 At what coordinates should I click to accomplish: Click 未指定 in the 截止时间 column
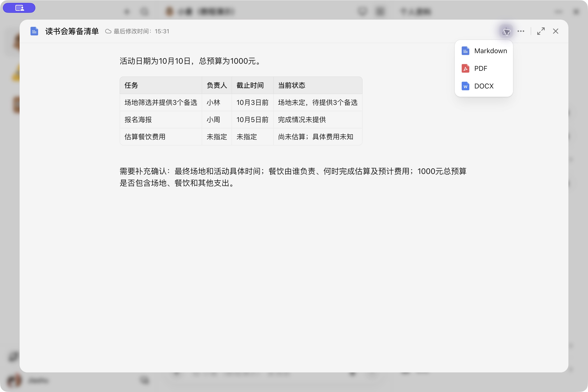click(253, 137)
